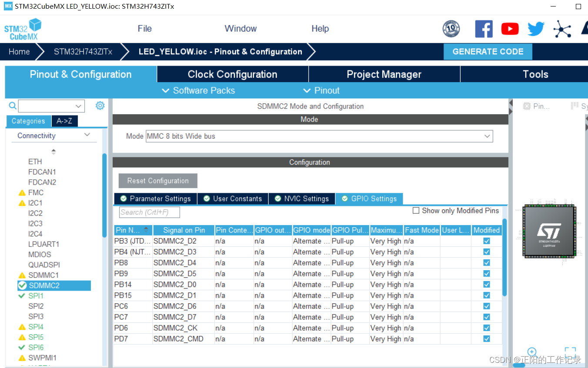Click the System view grid icon

pyautogui.click(x=574, y=106)
